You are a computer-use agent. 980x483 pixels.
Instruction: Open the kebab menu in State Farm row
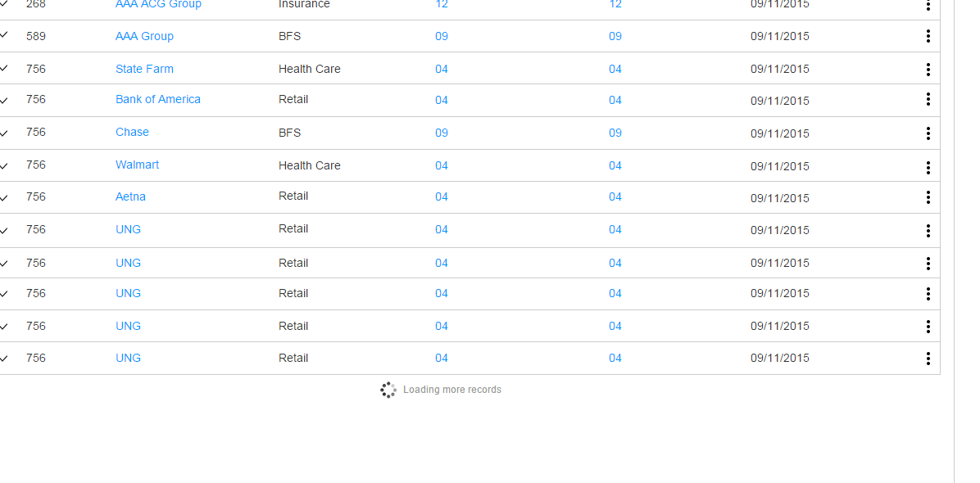(x=928, y=70)
